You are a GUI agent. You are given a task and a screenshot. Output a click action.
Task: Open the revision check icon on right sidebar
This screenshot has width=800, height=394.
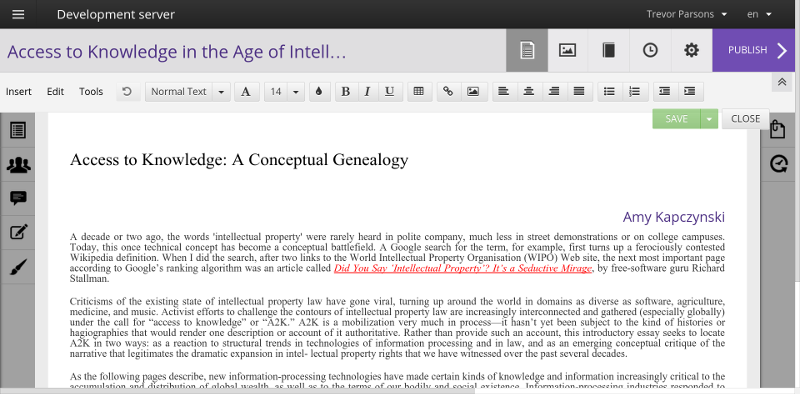tap(778, 164)
